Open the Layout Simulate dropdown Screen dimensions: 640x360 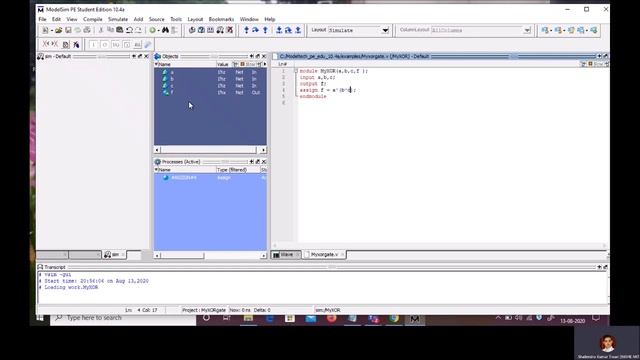pyautogui.click(x=385, y=30)
